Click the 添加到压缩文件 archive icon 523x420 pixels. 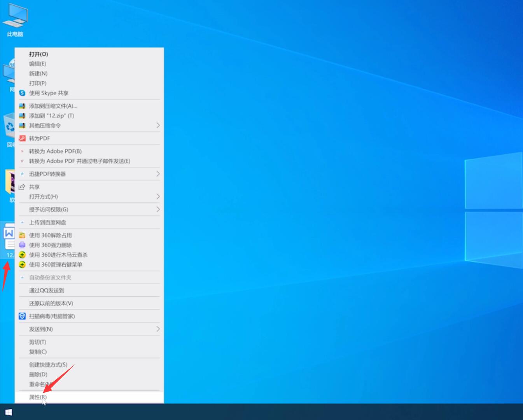pyautogui.click(x=22, y=106)
